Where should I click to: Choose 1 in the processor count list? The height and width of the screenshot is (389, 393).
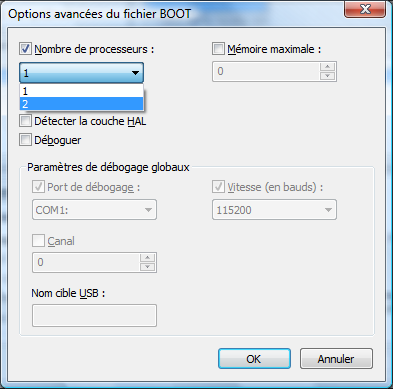click(x=82, y=91)
